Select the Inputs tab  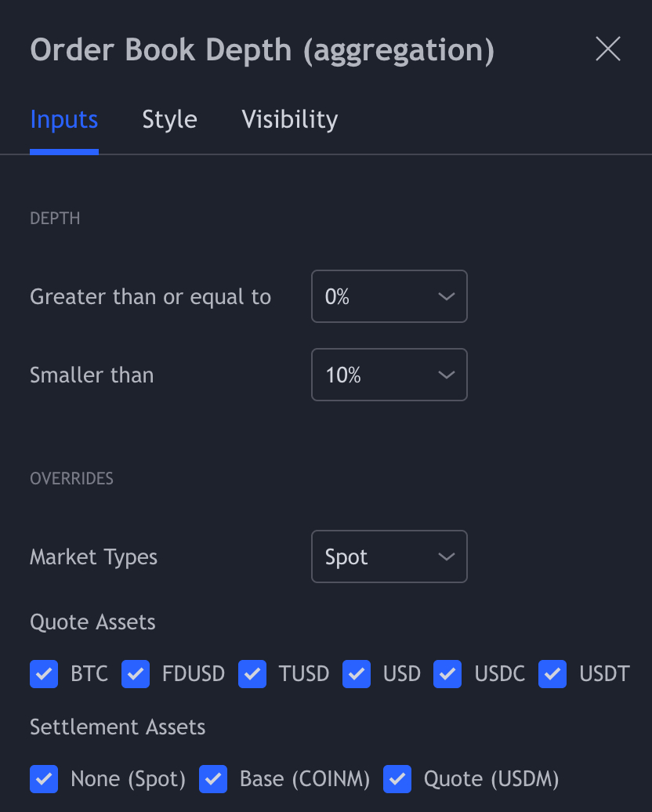[63, 120]
